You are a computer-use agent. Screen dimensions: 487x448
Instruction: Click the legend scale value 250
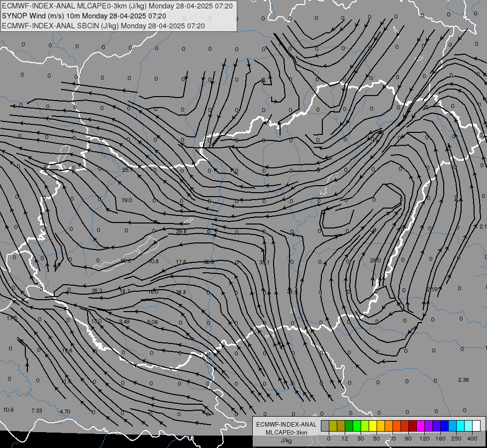pyautogui.click(x=456, y=439)
